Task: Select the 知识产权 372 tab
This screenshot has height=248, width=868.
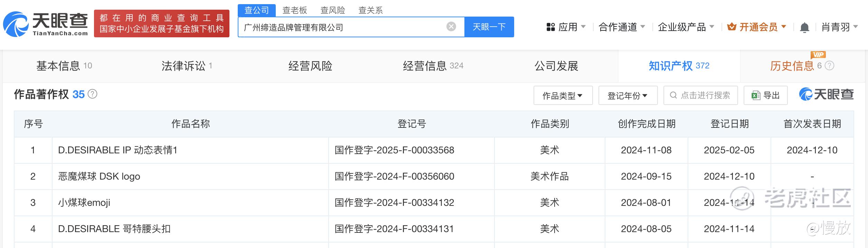Action: tap(679, 66)
